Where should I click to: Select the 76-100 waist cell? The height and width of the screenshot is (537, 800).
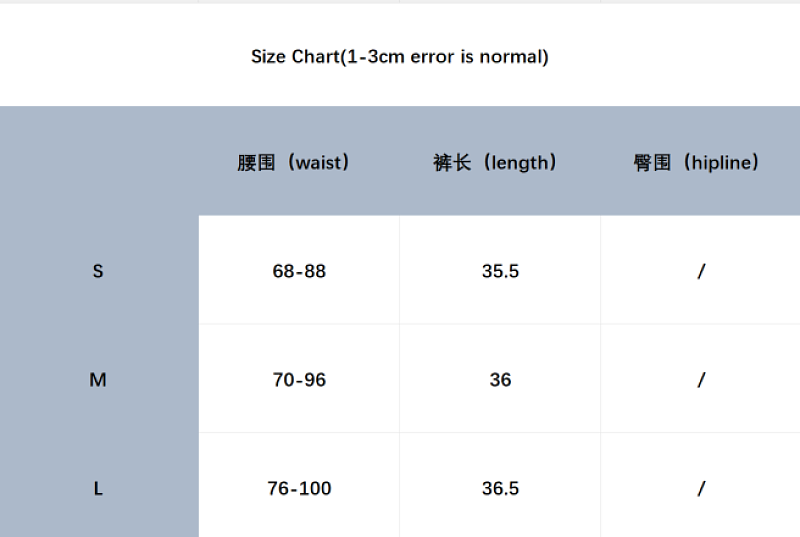pyautogui.click(x=299, y=485)
